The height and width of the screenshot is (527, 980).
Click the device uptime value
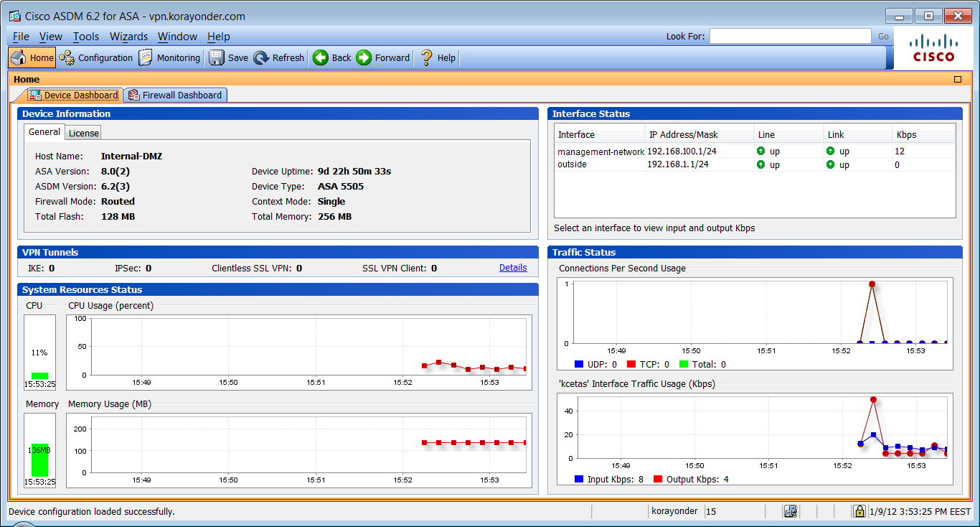point(354,171)
